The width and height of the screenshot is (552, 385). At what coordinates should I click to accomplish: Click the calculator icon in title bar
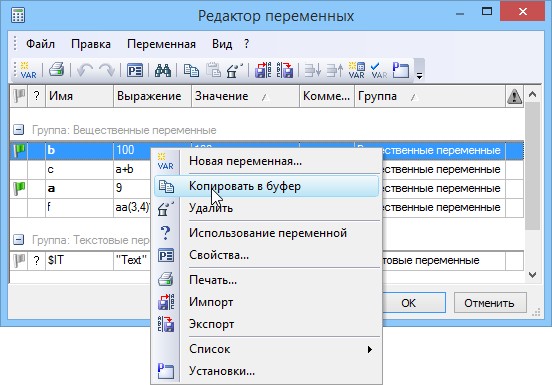pos(18,15)
